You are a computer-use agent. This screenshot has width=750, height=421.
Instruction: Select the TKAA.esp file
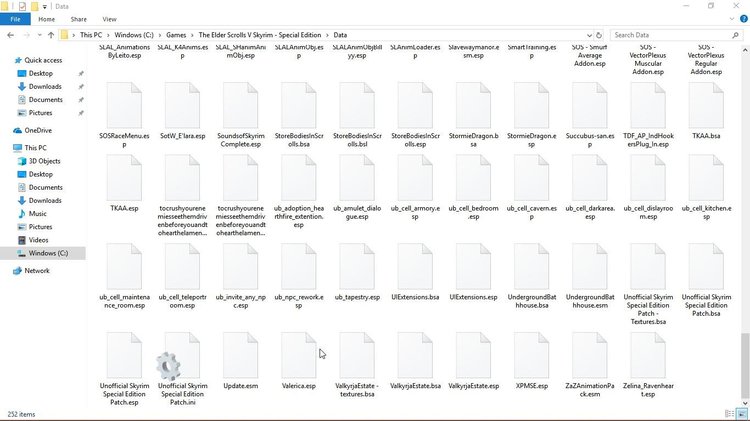click(x=124, y=184)
